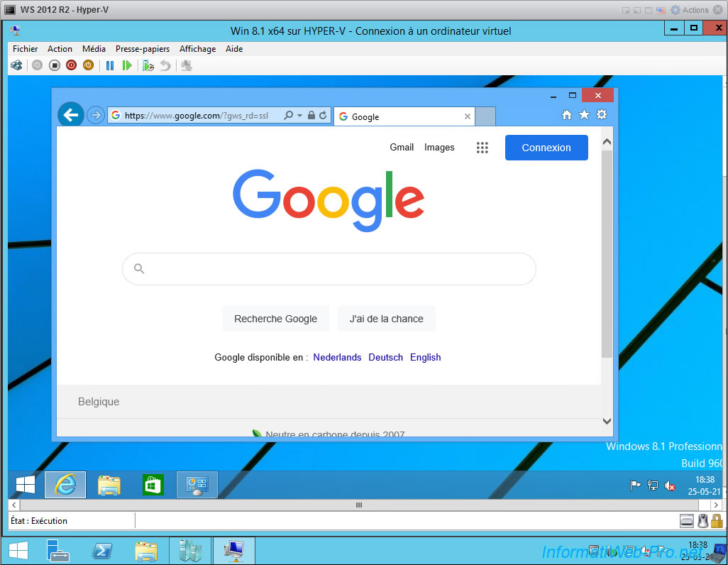Screen dimensions: 728x565
Task: Click VM window scroll left arrow
Action: pyautogui.click(x=14, y=505)
